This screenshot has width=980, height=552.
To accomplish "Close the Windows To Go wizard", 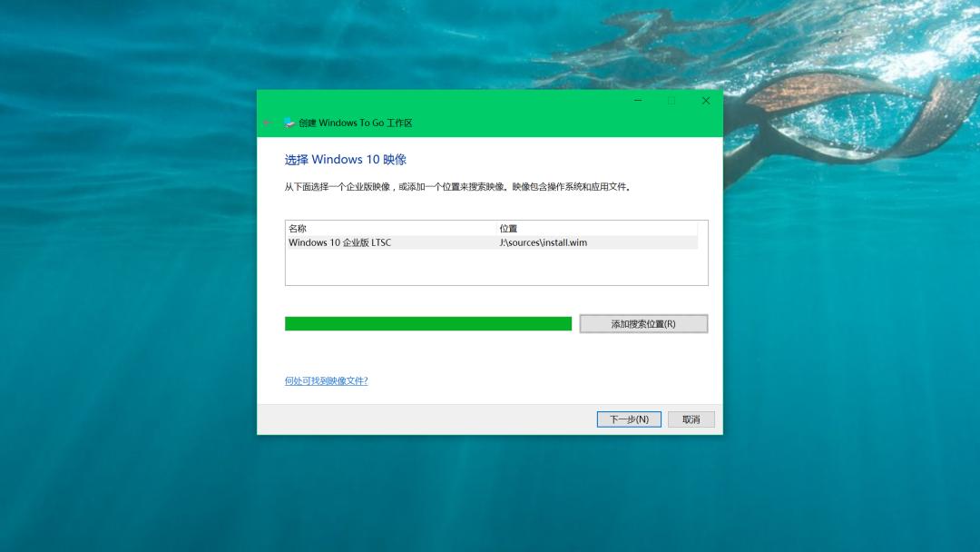I will click(705, 100).
